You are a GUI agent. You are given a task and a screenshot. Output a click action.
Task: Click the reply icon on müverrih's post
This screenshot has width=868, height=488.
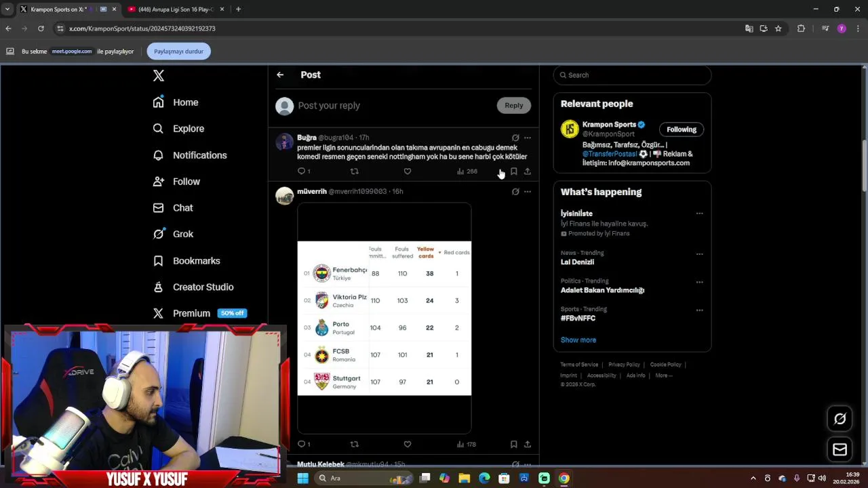[302, 445]
